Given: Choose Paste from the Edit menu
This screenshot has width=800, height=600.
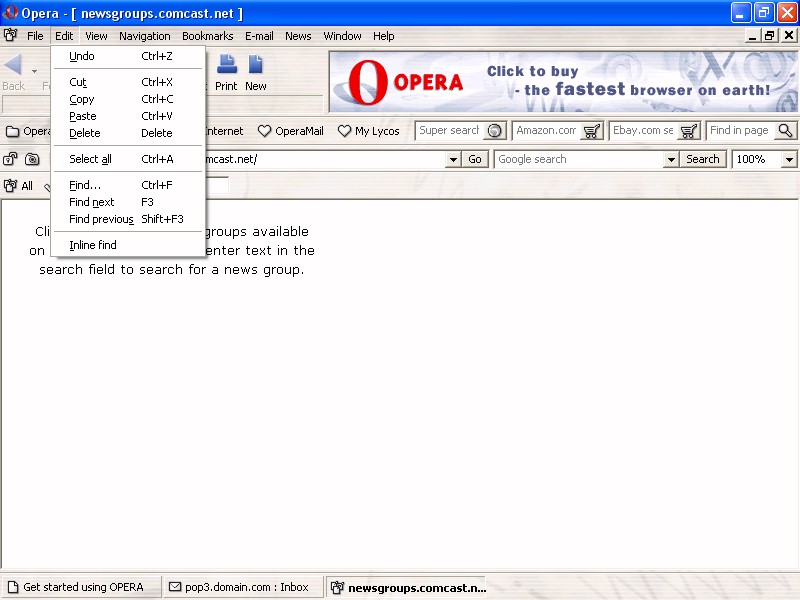Looking at the screenshot, I should [128, 116].
